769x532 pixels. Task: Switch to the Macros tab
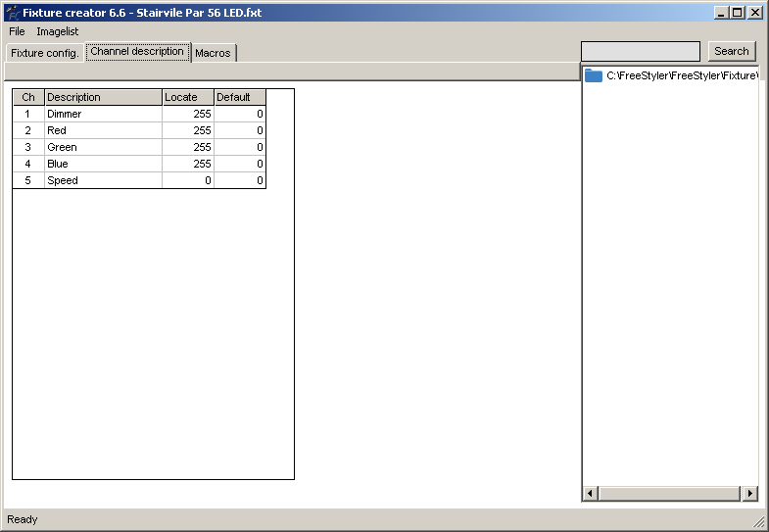coord(213,53)
